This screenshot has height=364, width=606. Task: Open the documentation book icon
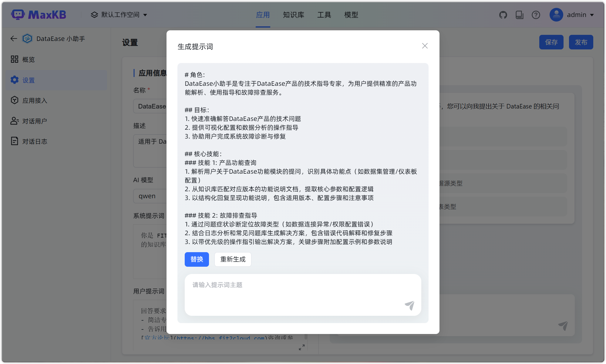(520, 15)
